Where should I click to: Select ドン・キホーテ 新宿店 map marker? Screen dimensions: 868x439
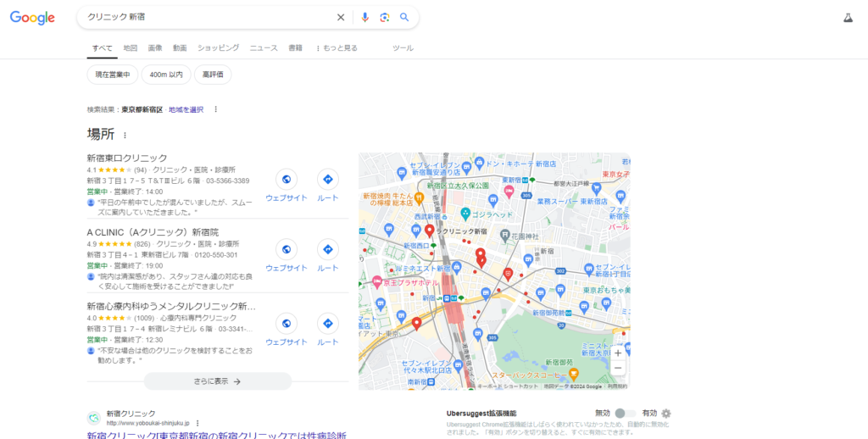click(x=480, y=163)
